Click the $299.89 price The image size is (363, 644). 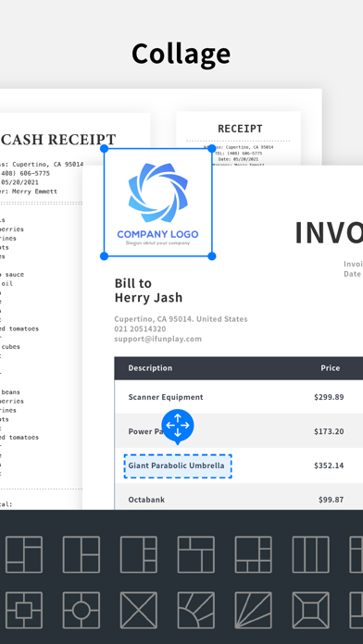pyautogui.click(x=329, y=397)
